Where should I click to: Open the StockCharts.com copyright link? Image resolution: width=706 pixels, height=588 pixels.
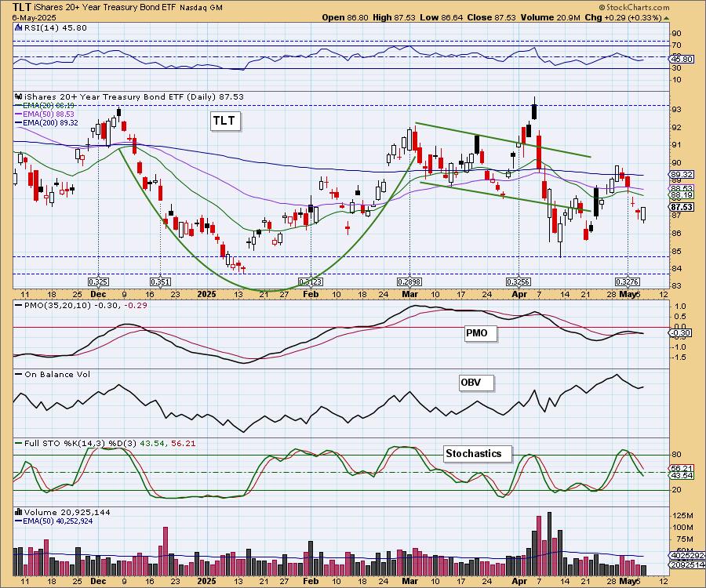(634, 7)
